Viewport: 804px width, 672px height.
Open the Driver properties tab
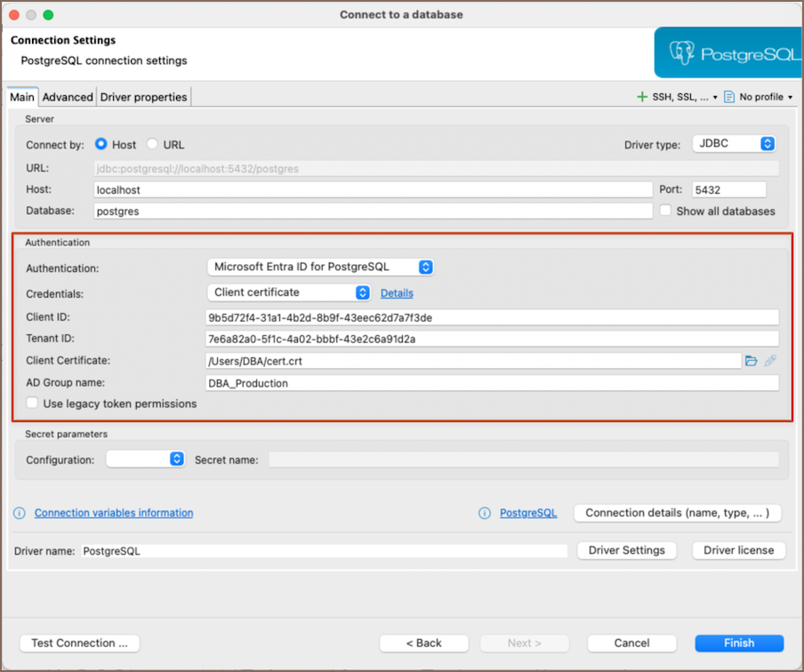(x=144, y=97)
